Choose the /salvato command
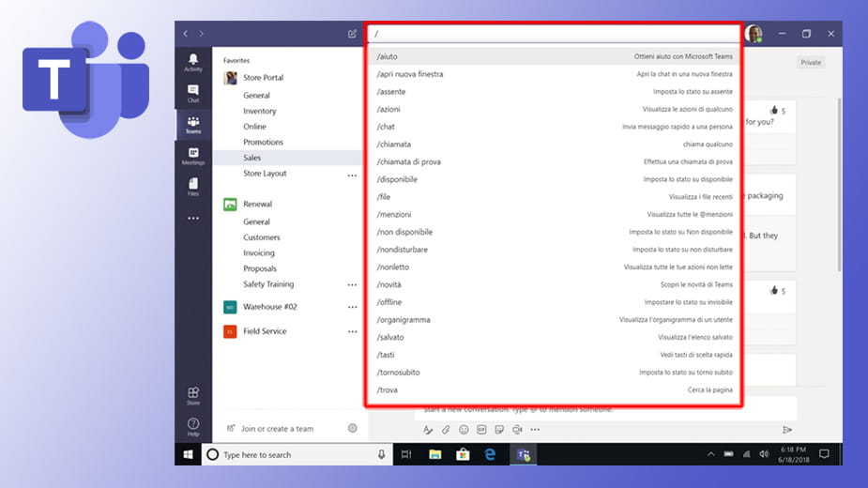 point(555,337)
